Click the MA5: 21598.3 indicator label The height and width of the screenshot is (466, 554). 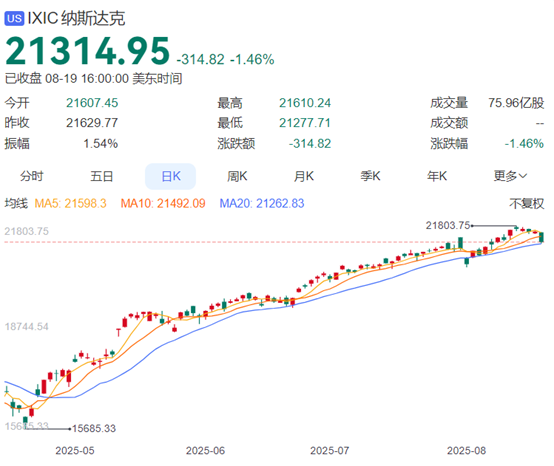(x=70, y=203)
